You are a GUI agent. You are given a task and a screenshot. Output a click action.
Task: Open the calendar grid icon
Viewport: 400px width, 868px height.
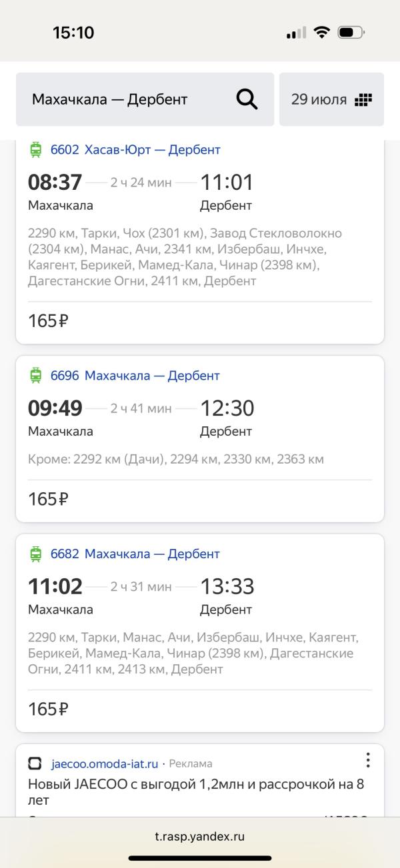point(363,100)
